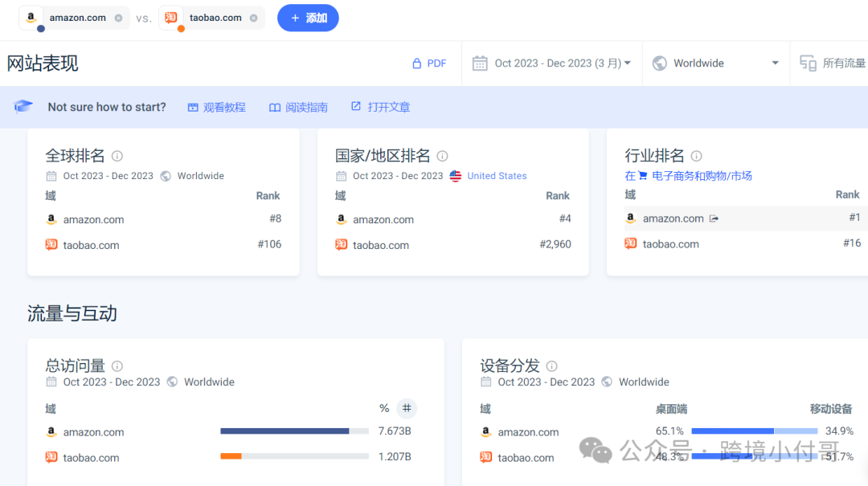Open the Oct 2023 - Dec 2023 date range dropdown

[x=551, y=63]
